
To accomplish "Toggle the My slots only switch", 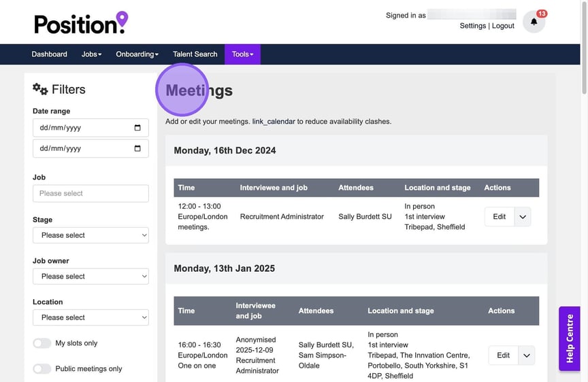I will [x=42, y=343].
